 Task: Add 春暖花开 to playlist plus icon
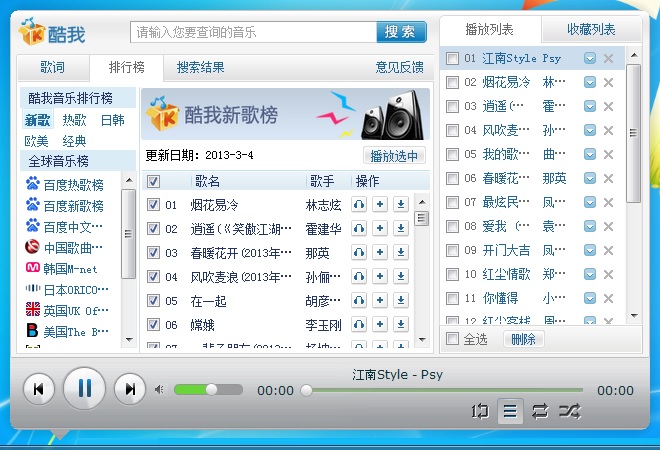380,253
